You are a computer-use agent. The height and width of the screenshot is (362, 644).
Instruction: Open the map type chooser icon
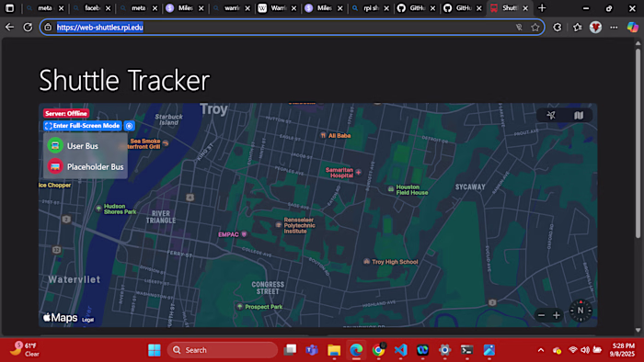(579, 115)
